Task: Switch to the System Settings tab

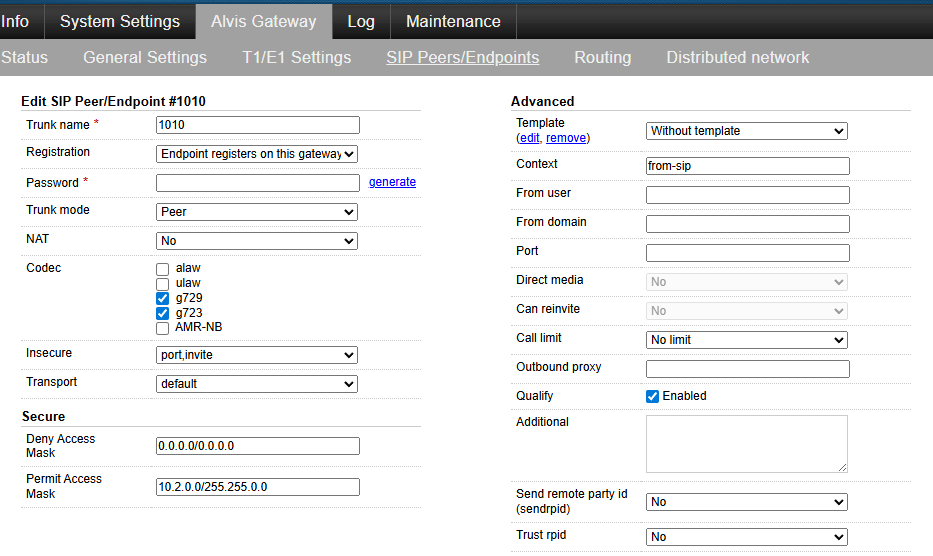Action: click(x=120, y=21)
